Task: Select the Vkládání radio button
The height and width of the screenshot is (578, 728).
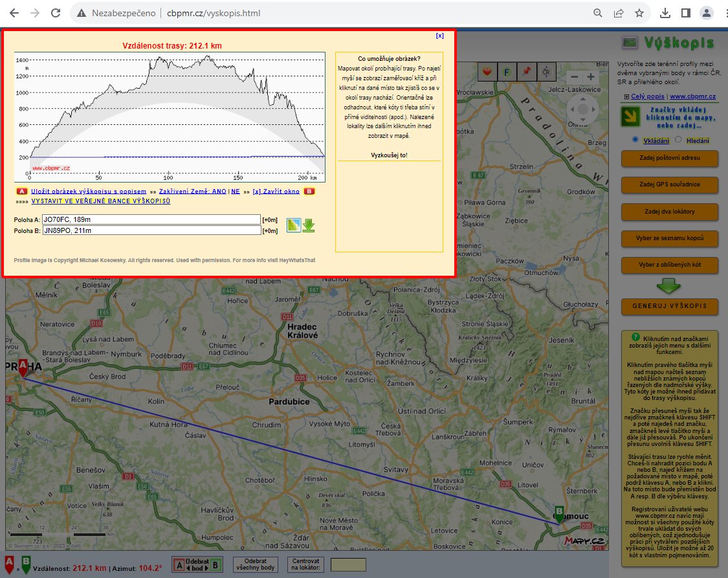Action: coord(635,140)
